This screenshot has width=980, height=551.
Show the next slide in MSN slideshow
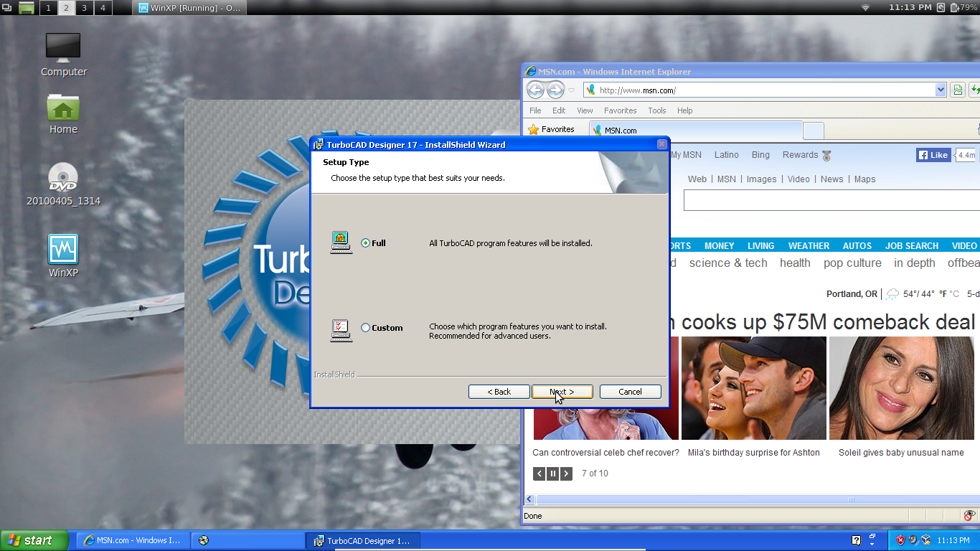pos(566,474)
